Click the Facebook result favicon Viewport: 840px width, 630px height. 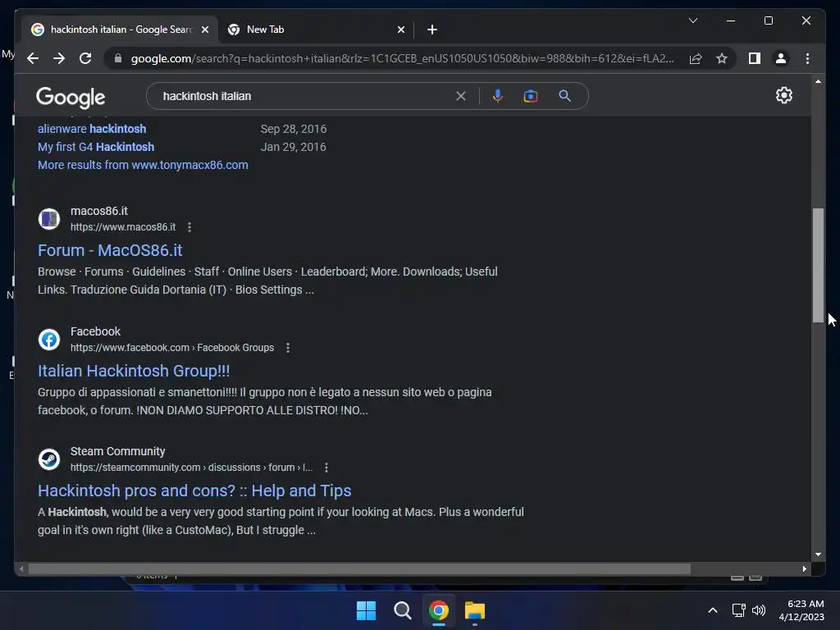click(49, 339)
